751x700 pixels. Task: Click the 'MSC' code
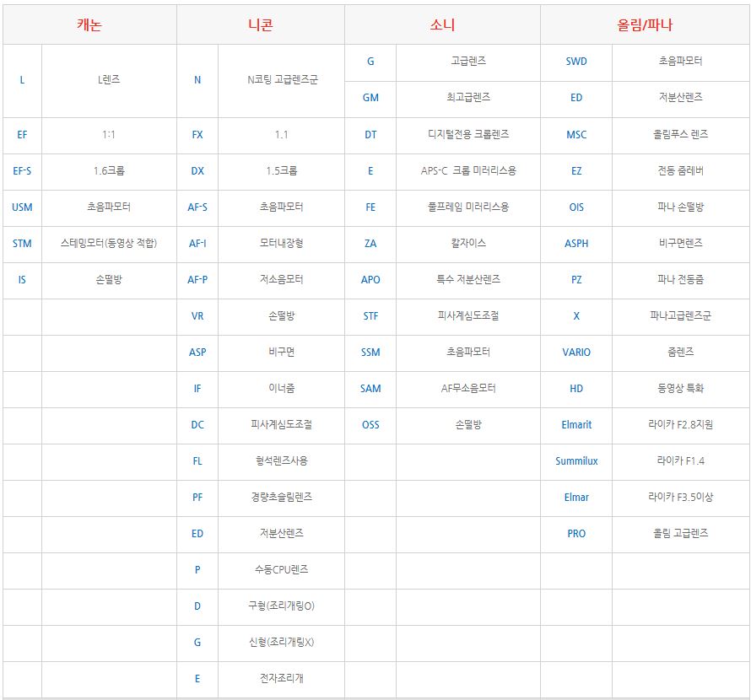[576, 135]
